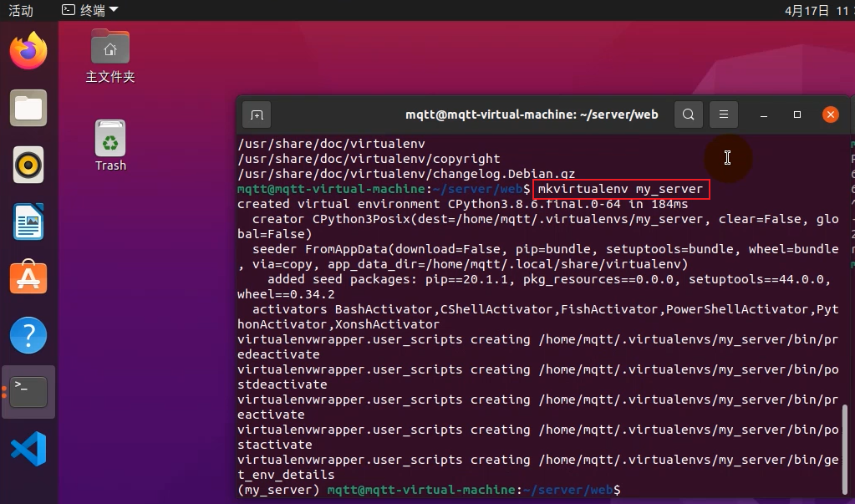
Task: Click the 'creator CPython3Posix' line
Action: (x=545, y=219)
